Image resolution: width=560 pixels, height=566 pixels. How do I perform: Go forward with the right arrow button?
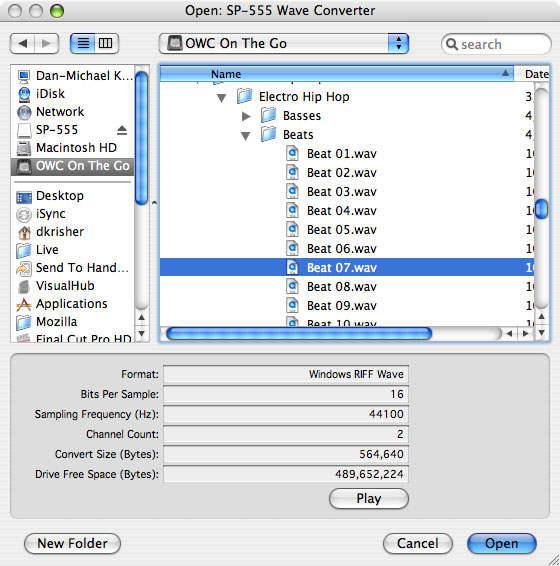coord(47,44)
